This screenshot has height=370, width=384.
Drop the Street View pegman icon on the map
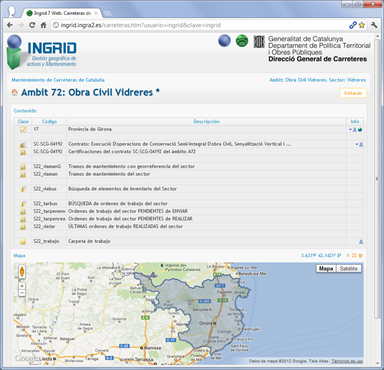(x=22, y=272)
